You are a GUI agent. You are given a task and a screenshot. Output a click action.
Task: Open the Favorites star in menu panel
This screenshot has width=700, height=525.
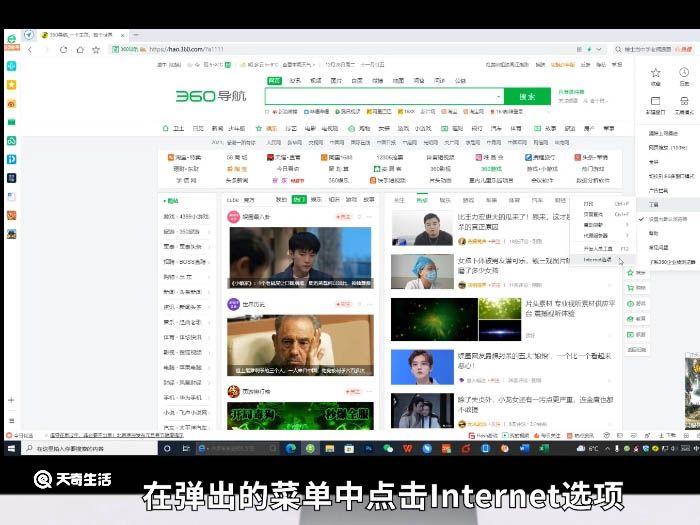coord(655,73)
